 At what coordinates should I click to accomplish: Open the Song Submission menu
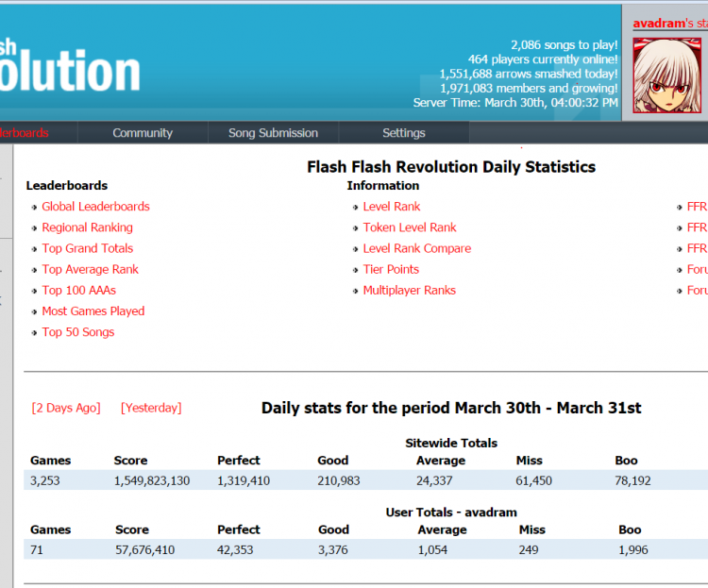[273, 133]
